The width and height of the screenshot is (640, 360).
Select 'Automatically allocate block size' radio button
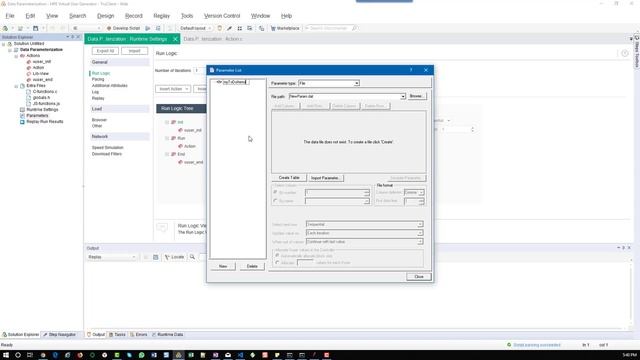click(x=278, y=256)
